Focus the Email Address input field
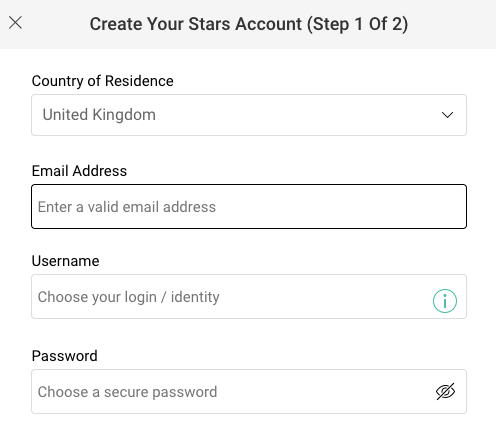Screen dimensions: 496x440 coord(249,206)
